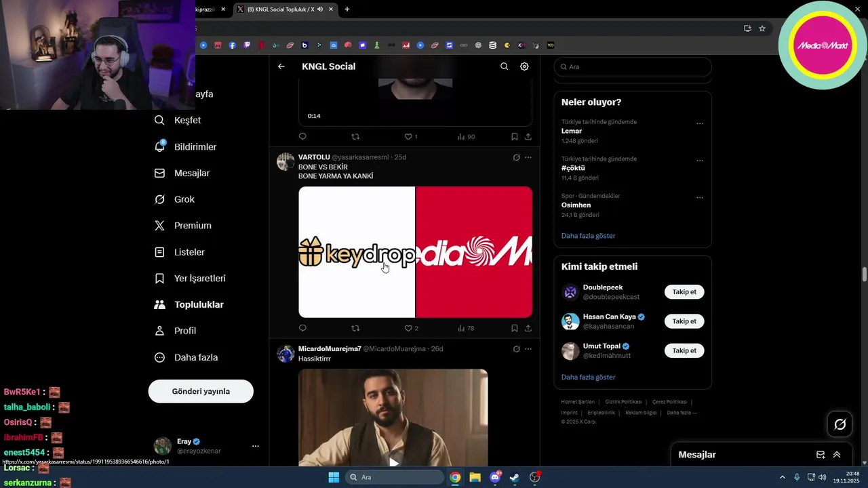This screenshot has width=868, height=488.
Task: Bookmark the video post with 90 views
Action: 515,136
